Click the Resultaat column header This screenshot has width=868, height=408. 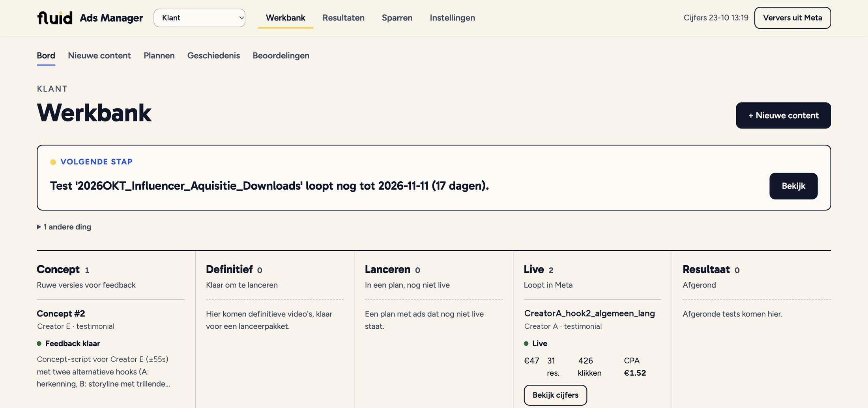pos(706,269)
